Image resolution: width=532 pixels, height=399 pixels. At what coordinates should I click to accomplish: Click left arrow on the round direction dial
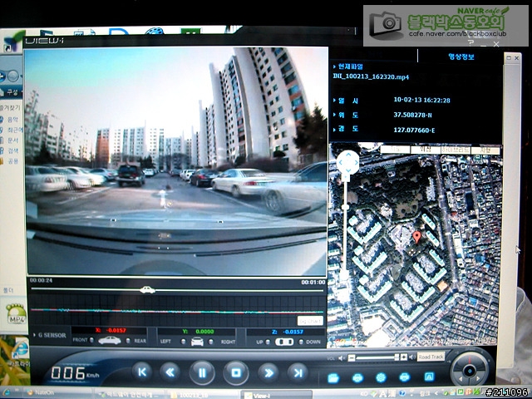pos(461,378)
